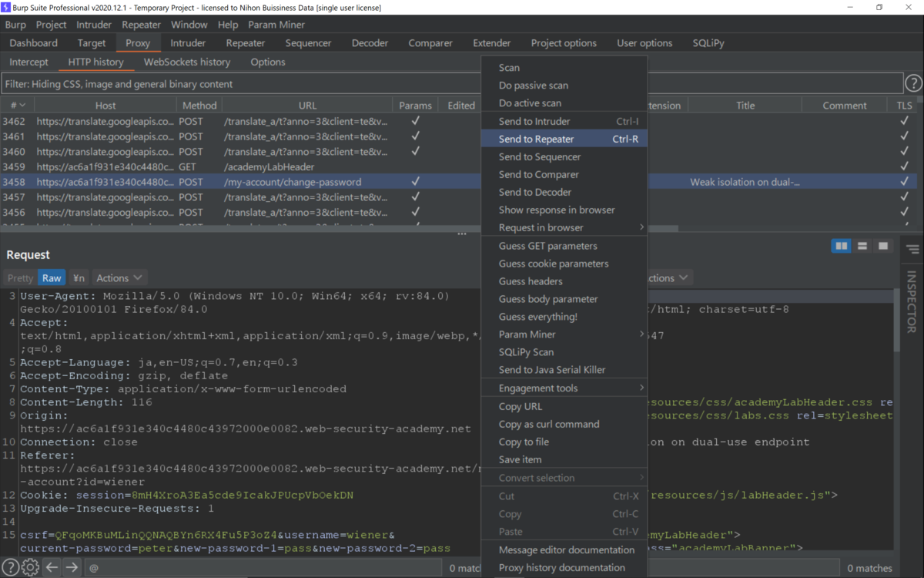The height and width of the screenshot is (578, 924).
Task: Select Copy as curl command
Action: 564,424
